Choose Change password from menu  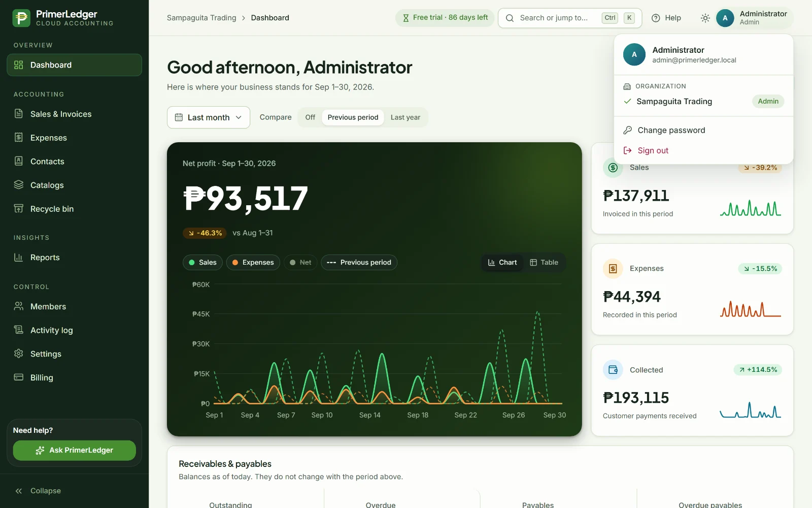703,130
